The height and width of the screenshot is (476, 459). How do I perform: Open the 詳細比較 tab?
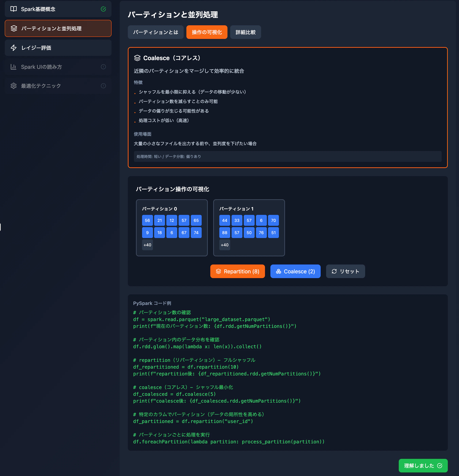click(x=245, y=32)
